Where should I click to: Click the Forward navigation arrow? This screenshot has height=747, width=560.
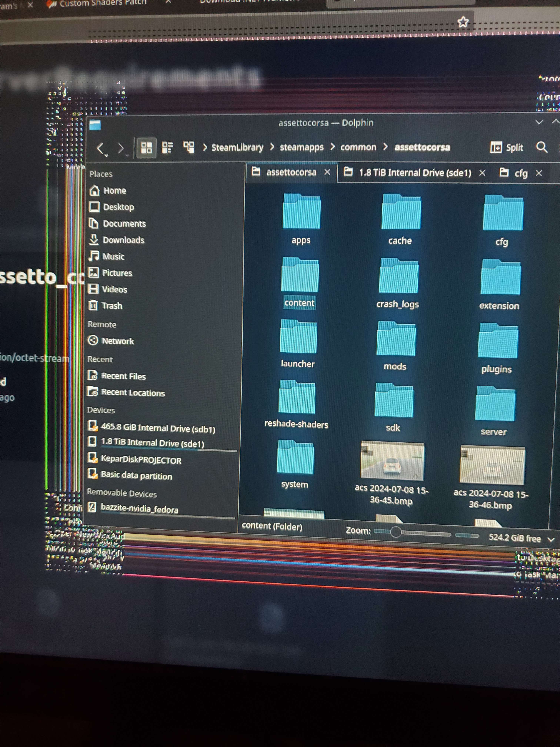click(x=121, y=148)
